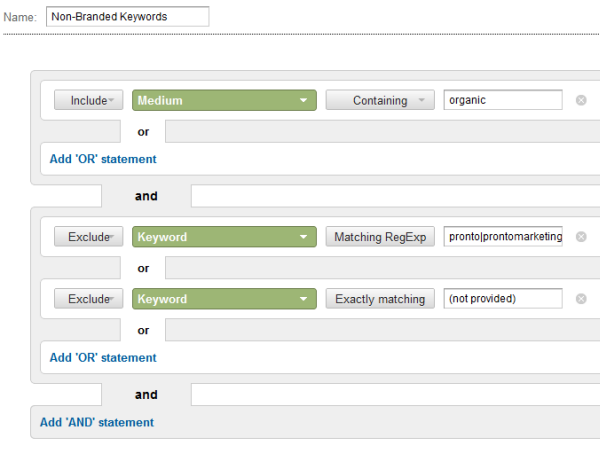Image resolution: width=600 pixels, height=450 pixels.
Task: Remove the (not provided) keyword row
Action: click(581, 299)
